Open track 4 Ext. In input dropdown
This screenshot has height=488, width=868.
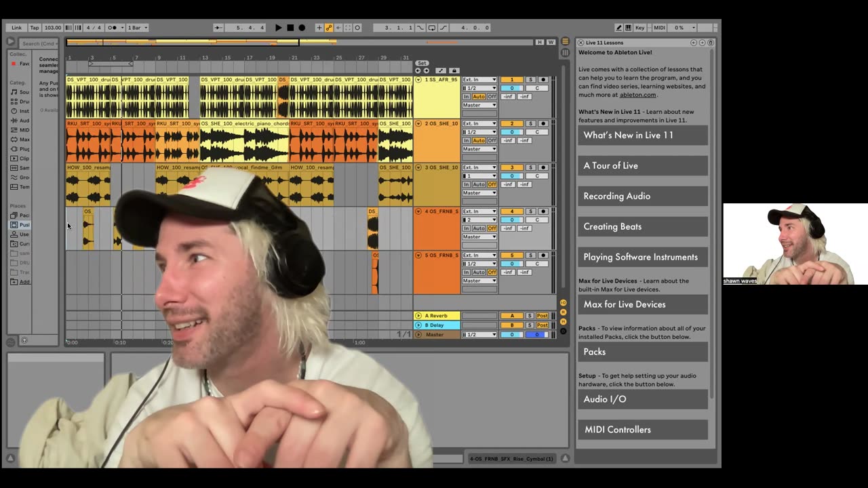coord(479,211)
